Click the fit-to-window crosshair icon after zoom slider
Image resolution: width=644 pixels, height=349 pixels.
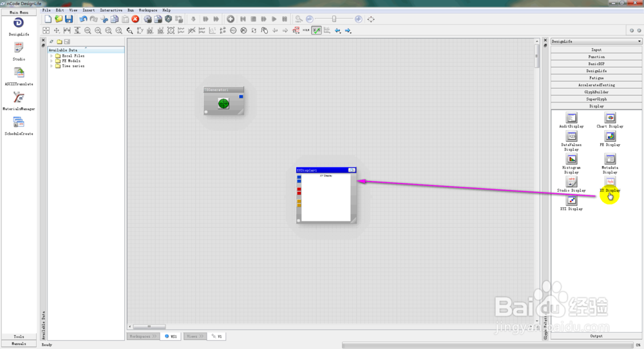371,19
